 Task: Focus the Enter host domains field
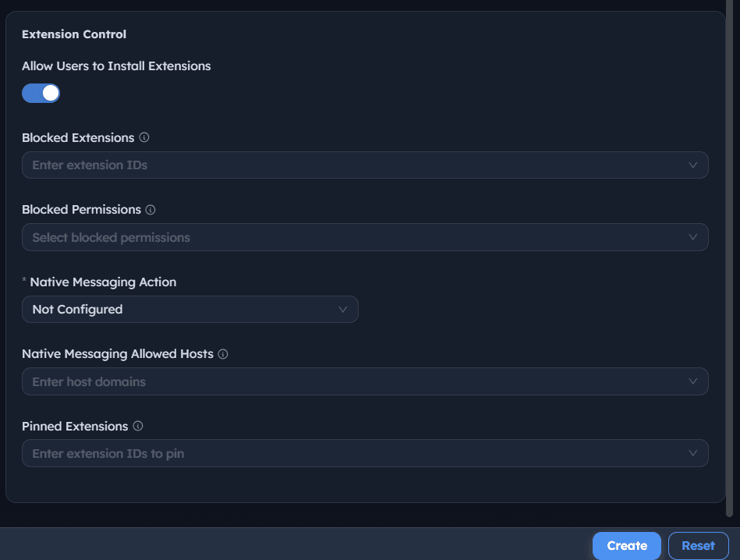[x=365, y=381]
